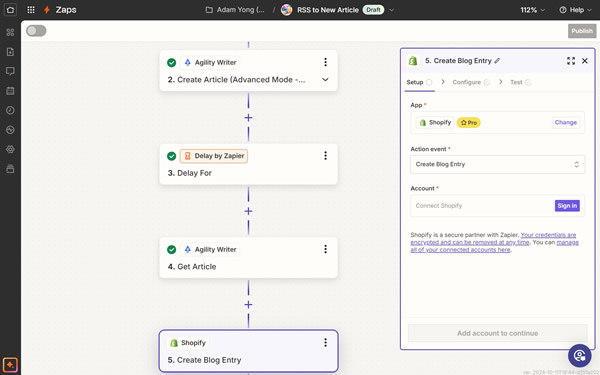The image size is (600, 375).
Task: Click the Draft status badge
Action: pos(373,10)
